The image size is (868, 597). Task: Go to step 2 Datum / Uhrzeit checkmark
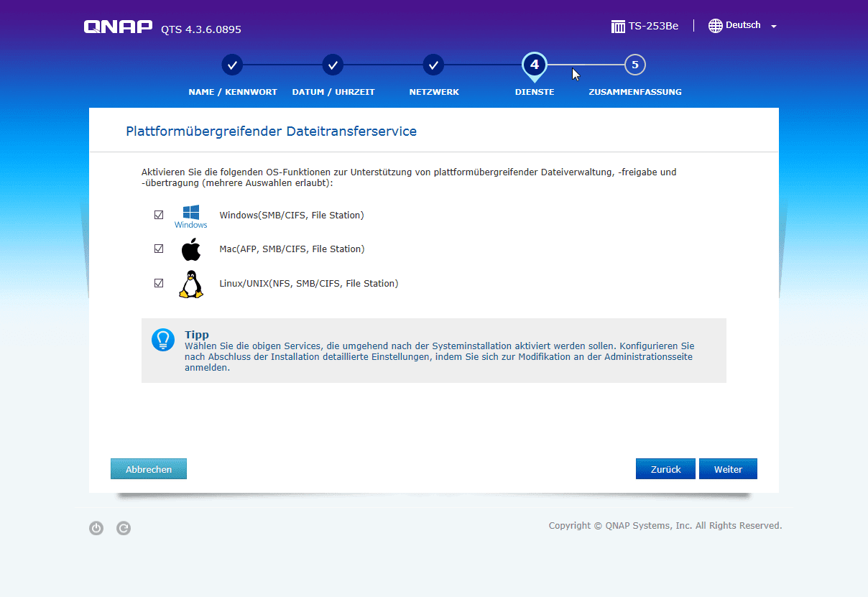[x=333, y=65]
